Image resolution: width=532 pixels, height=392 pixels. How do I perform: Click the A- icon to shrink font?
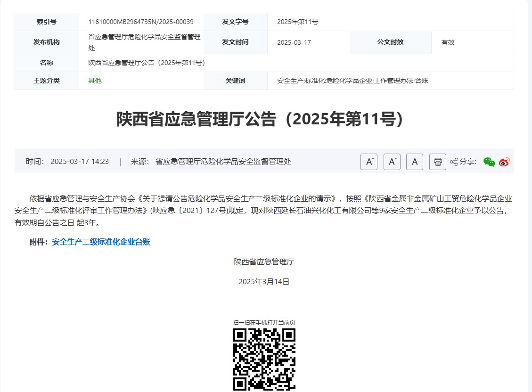pos(392,162)
